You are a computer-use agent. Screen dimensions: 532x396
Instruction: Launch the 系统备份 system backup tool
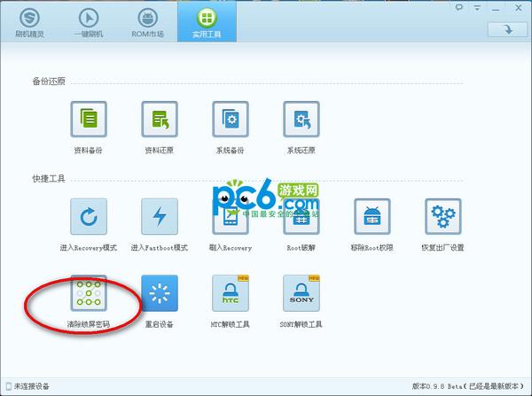click(x=231, y=119)
